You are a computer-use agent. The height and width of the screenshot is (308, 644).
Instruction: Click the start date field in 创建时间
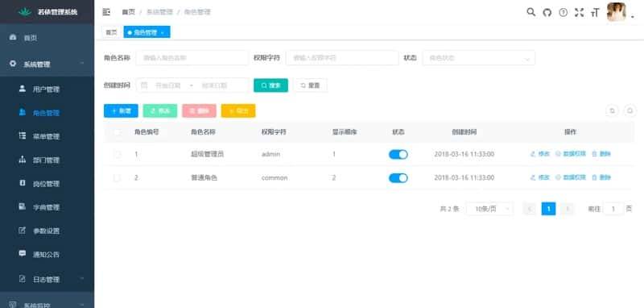click(x=168, y=85)
